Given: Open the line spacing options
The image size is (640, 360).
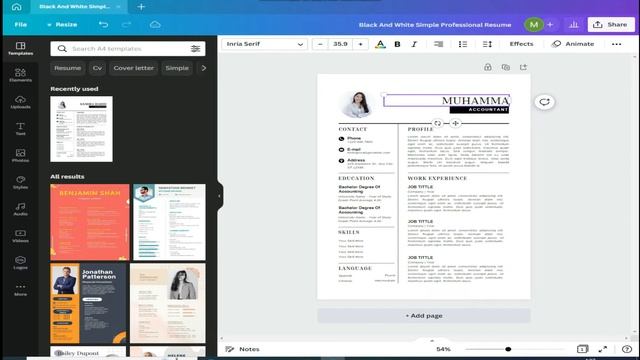Looking at the screenshot, I should 487,44.
